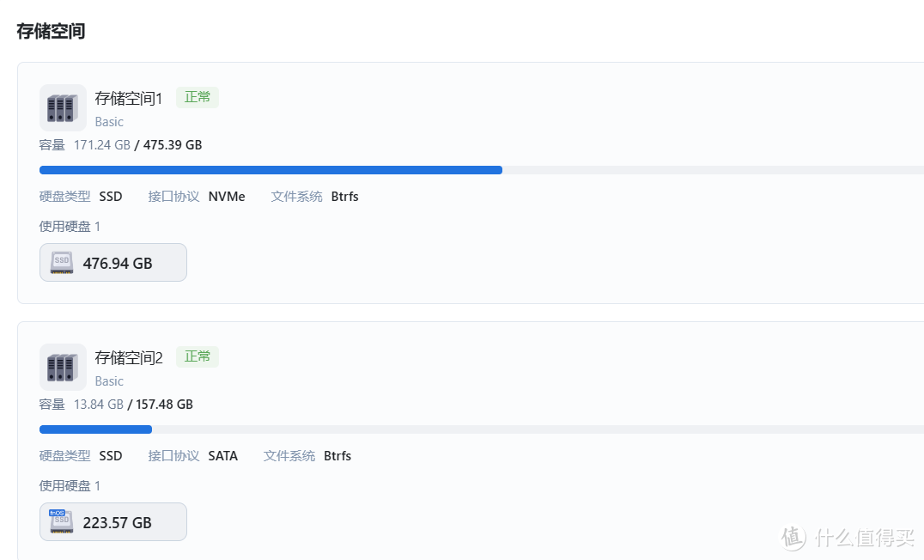Viewport: 924px width, 560px height.
Task: Click the 容量 capacity text of 存储空间1
Action: tap(51, 144)
